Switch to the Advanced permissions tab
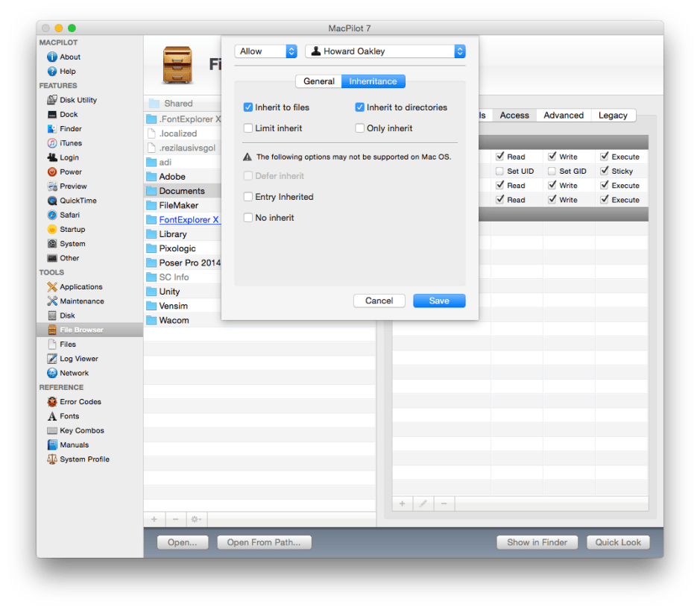Image resolution: width=700 pixels, height=610 pixels. (x=563, y=115)
